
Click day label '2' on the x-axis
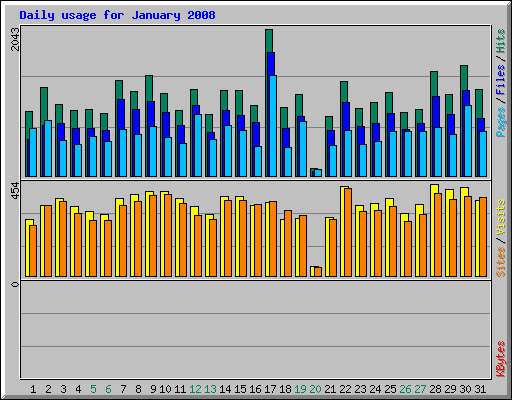(48, 389)
